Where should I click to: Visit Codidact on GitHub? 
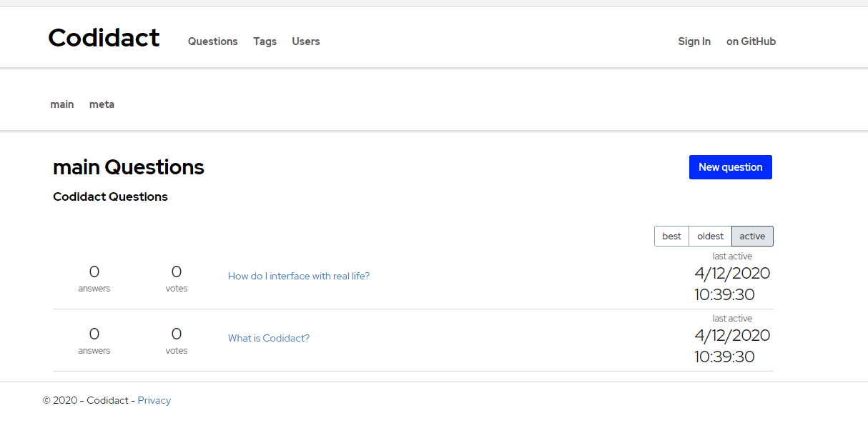(750, 41)
